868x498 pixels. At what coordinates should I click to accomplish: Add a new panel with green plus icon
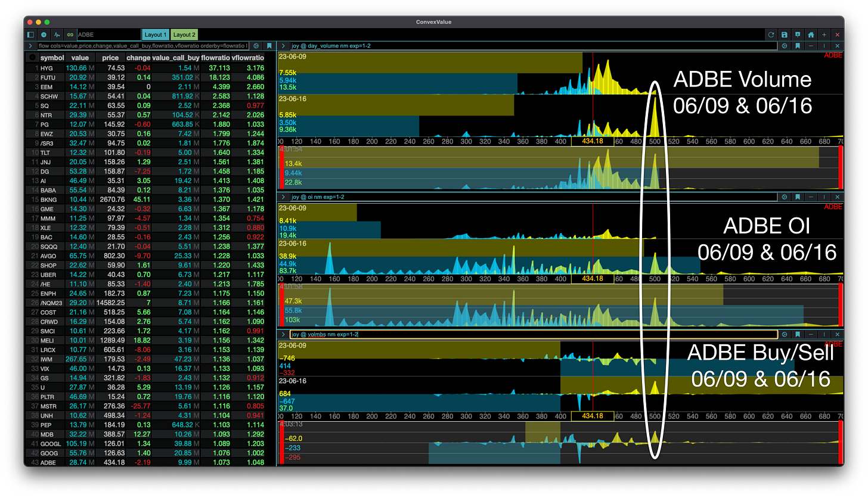[x=824, y=35]
